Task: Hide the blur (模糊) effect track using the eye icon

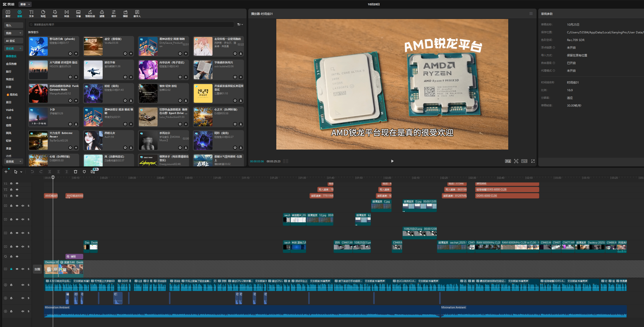Action: (17, 256)
